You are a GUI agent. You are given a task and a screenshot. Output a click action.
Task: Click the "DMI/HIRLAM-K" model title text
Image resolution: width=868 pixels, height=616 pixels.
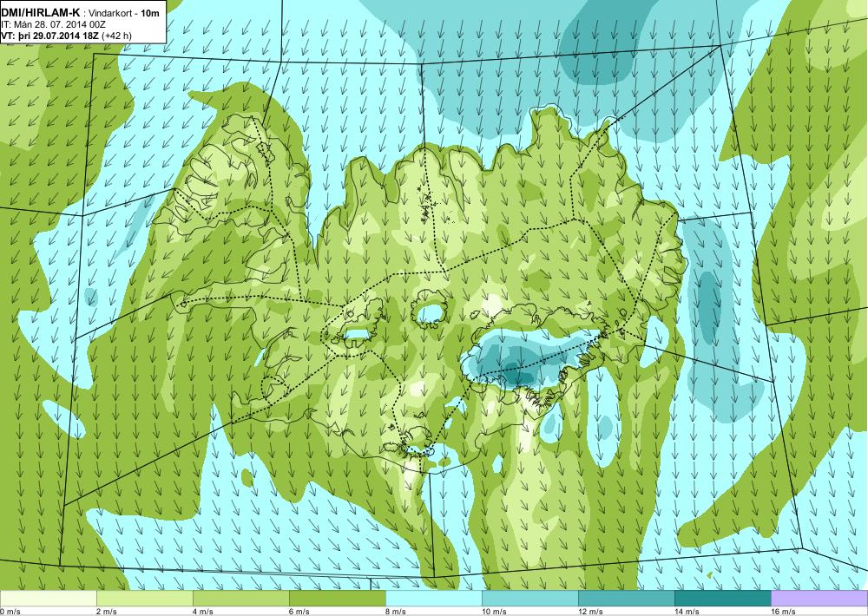pos(41,12)
